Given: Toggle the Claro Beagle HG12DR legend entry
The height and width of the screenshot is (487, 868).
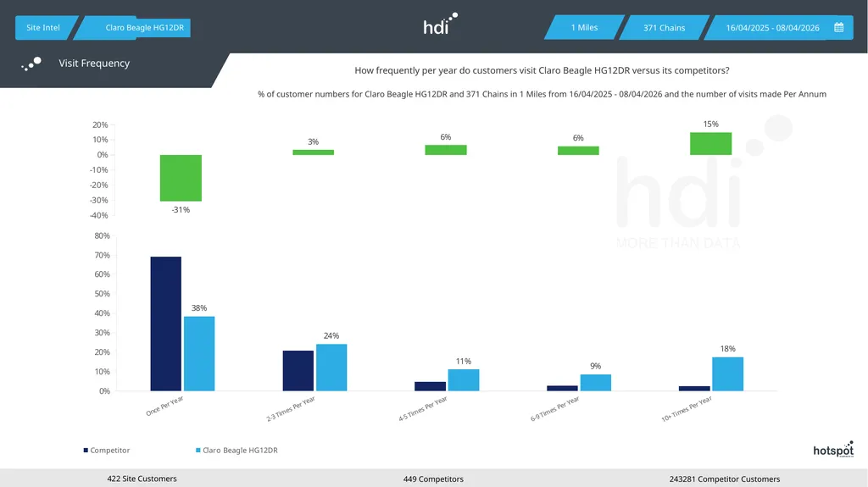Looking at the screenshot, I should 237,451.
